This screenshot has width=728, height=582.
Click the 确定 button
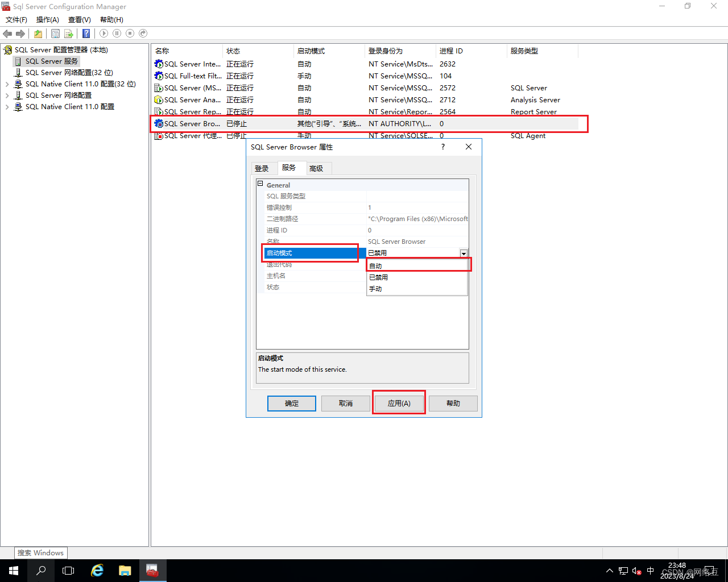coord(292,404)
